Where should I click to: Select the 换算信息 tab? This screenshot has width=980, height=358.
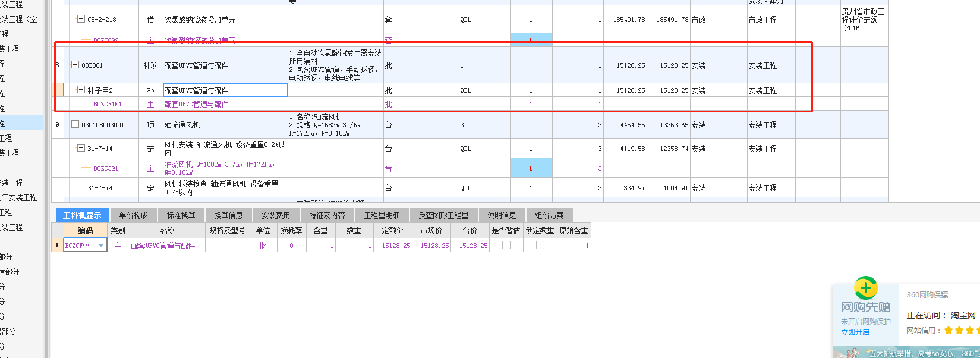(228, 215)
